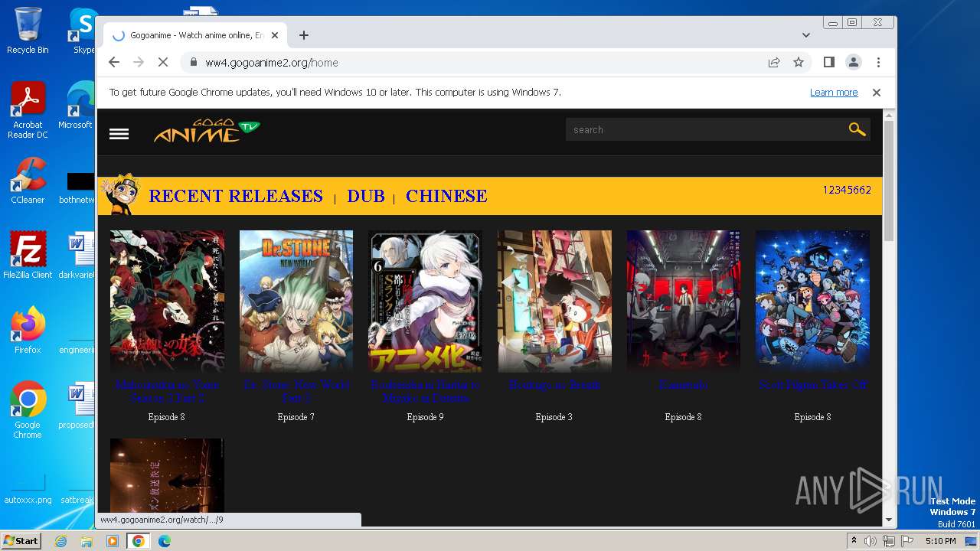The width and height of the screenshot is (980, 551).
Task: Click the address bar URL
Action: click(272, 63)
